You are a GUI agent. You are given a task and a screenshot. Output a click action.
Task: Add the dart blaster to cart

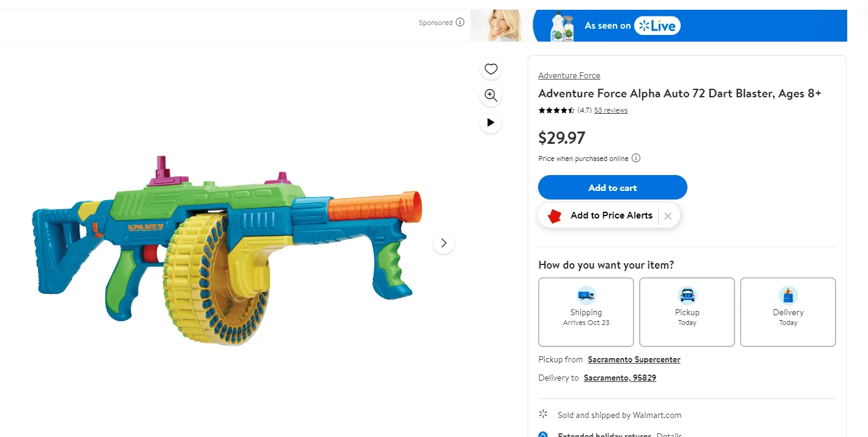pyautogui.click(x=612, y=187)
